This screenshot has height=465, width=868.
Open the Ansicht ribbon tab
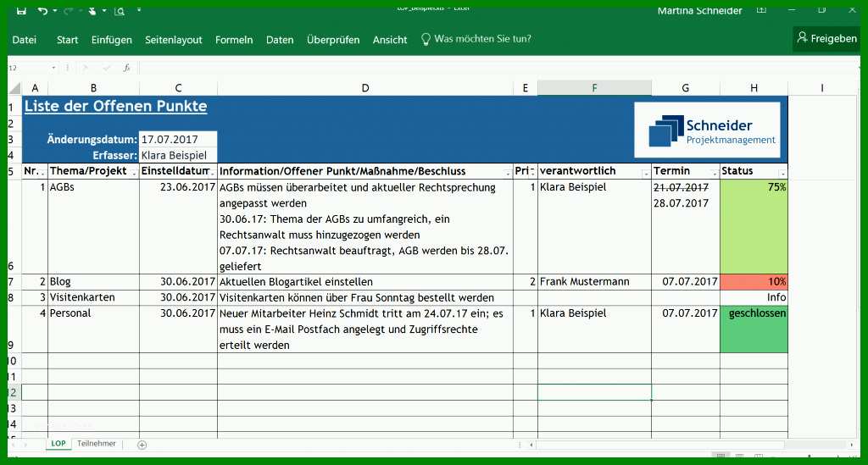390,40
